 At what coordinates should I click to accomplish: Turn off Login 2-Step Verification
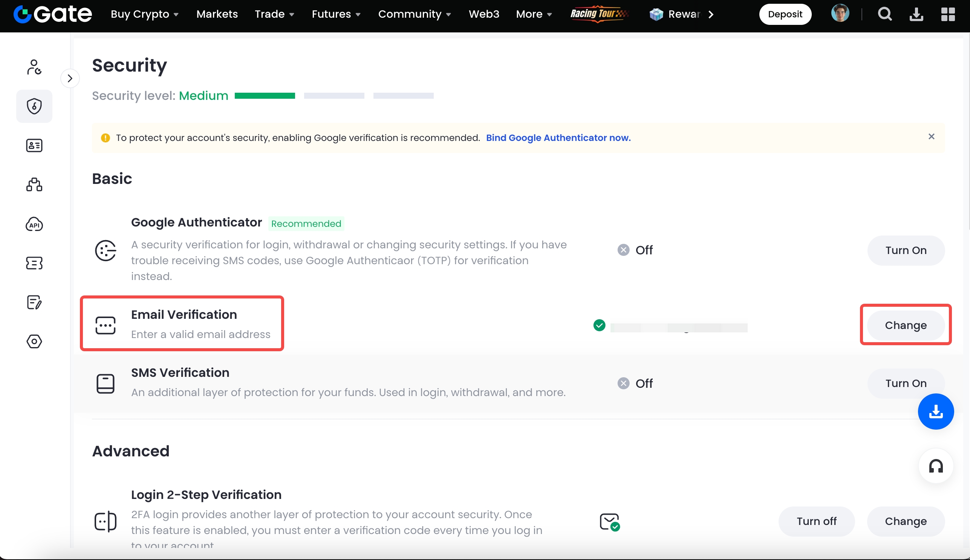816,521
